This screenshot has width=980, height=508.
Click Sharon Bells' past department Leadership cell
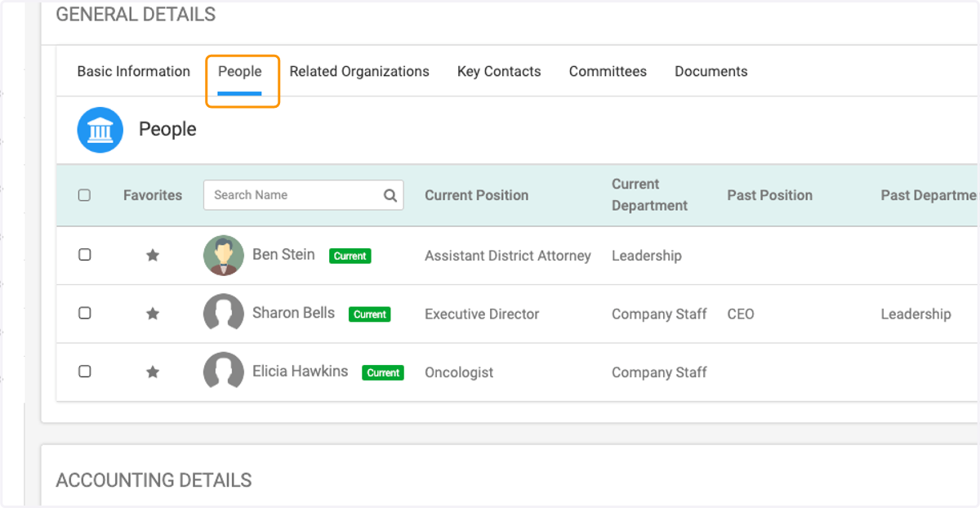point(915,314)
